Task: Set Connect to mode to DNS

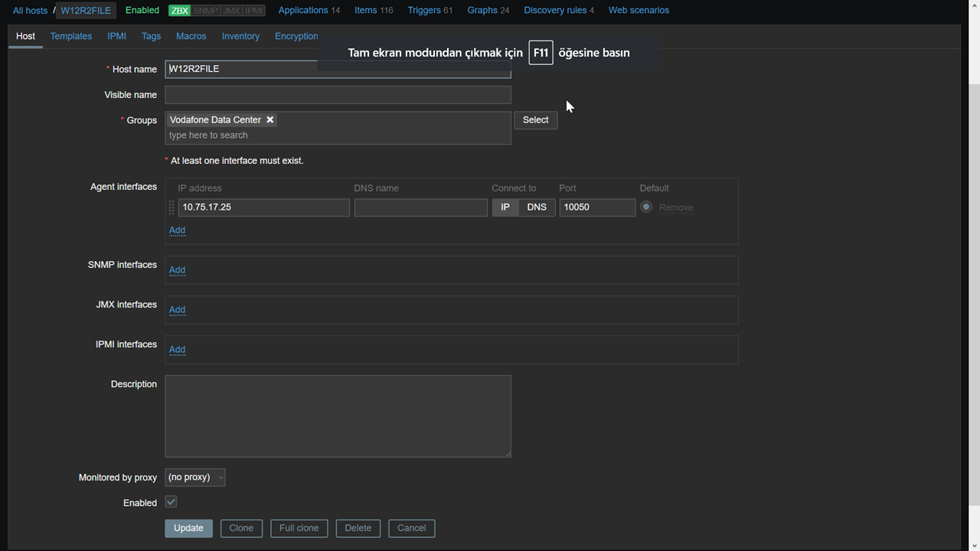Action: point(537,207)
